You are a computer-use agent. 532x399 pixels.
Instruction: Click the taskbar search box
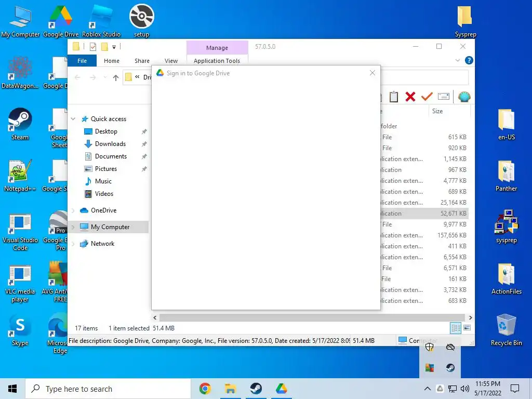click(108, 389)
